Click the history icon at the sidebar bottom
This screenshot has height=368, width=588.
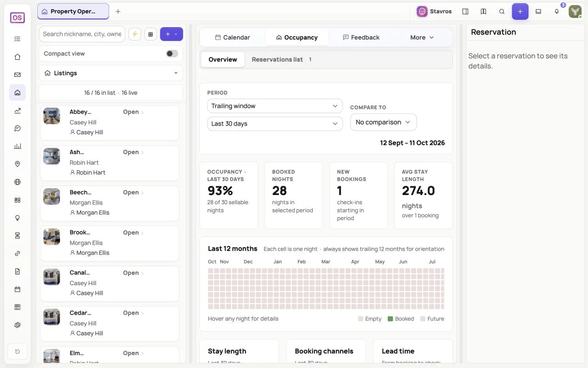17,352
